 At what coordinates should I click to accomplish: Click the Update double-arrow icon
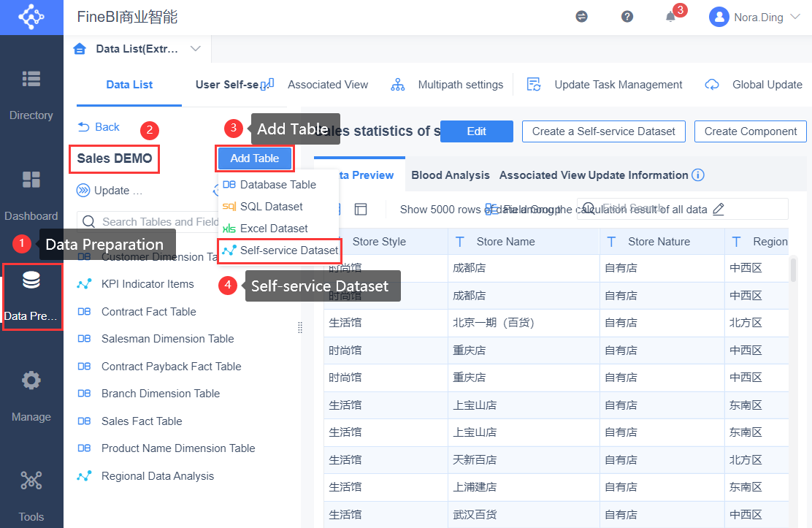click(x=83, y=191)
